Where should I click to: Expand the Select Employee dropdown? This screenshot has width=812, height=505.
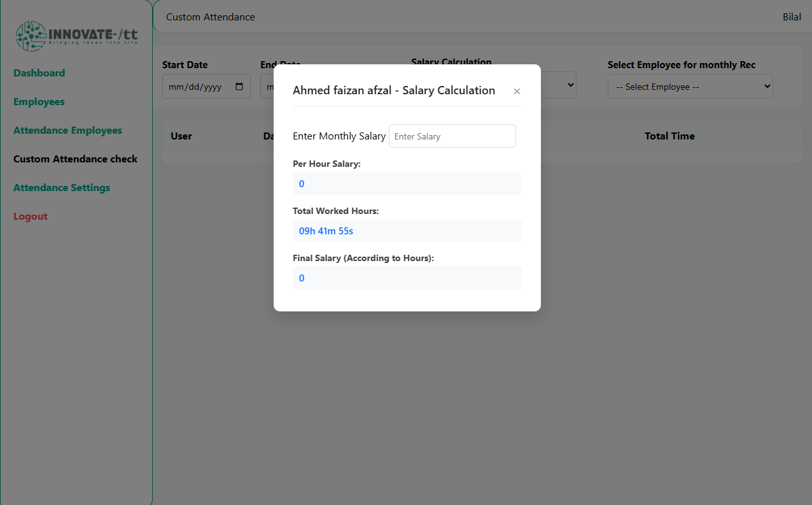pyautogui.click(x=690, y=87)
